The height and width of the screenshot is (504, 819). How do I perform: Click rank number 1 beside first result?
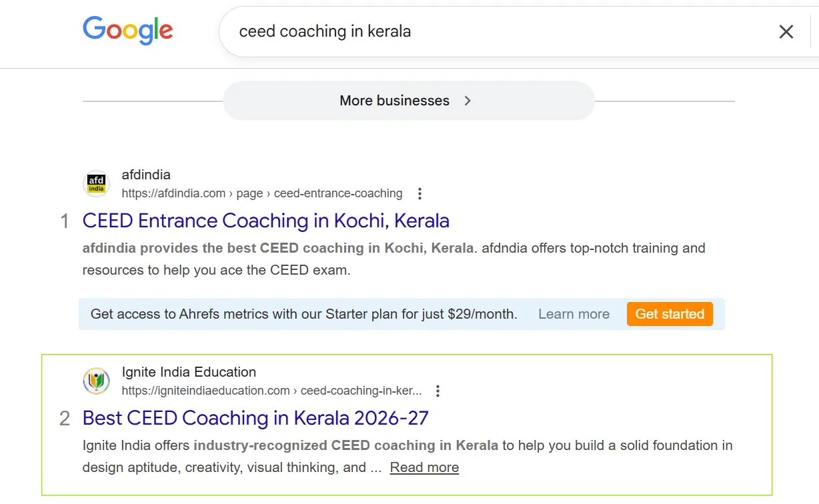coord(65,221)
